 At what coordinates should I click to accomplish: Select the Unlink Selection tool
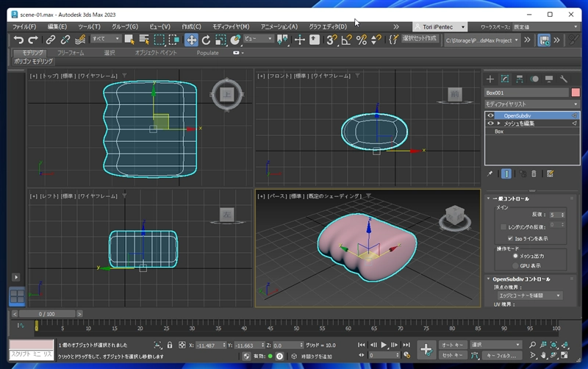[x=65, y=40]
